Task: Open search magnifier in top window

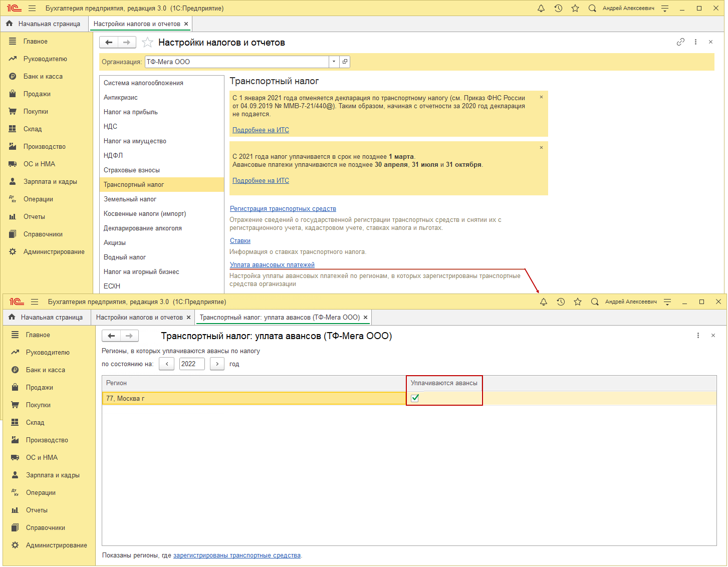Action: click(x=592, y=8)
